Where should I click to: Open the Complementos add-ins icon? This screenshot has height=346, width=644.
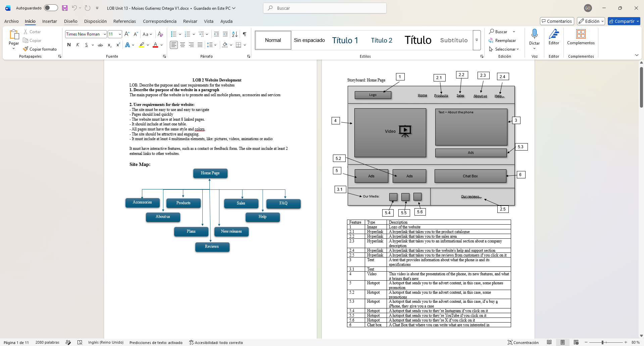[581, 34]
